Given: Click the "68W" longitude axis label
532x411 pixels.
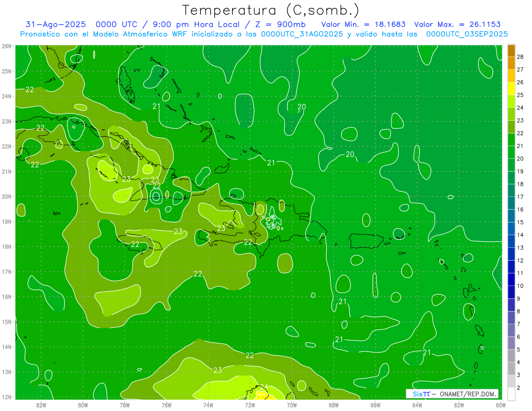Looking at the screenshot, I should [333, 405].
